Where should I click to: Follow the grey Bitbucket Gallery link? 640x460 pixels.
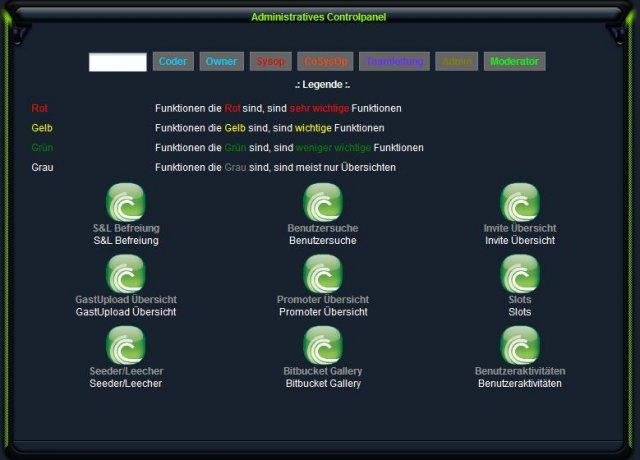pyautogui.click(x=323, y=371)
